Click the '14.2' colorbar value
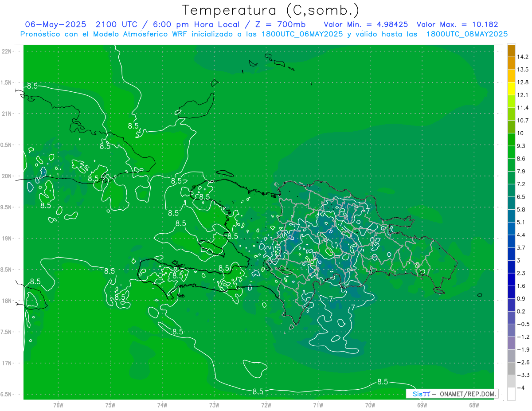The height and width of the screenshot is (411, 532). (524, 57)
